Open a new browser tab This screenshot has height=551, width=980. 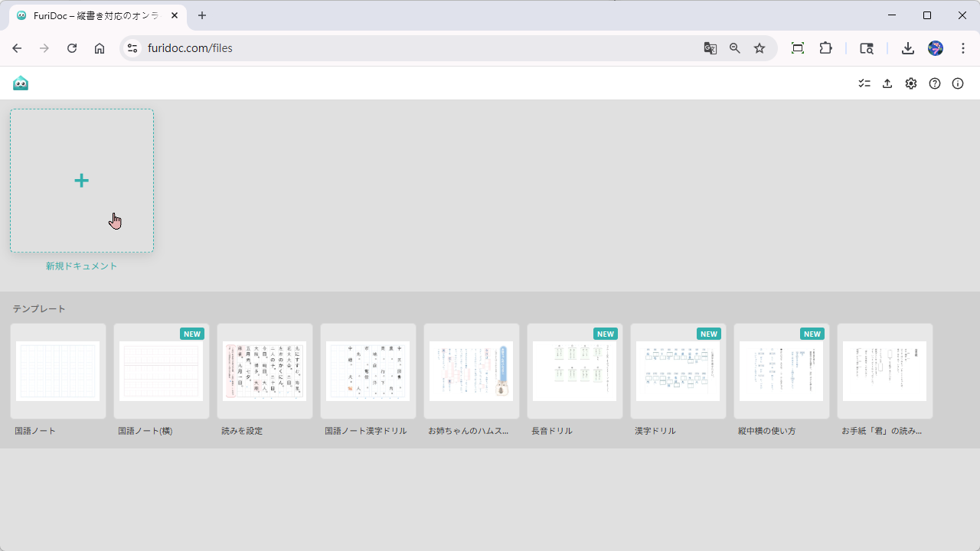202,15
